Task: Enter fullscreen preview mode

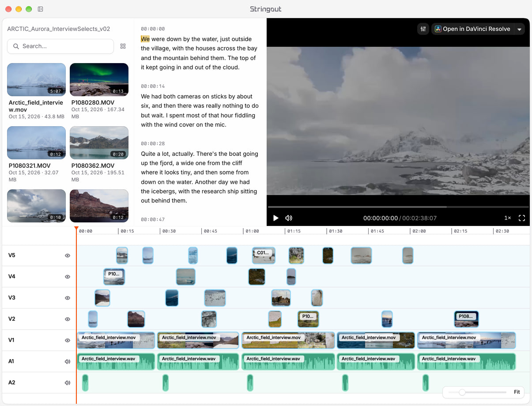Action: (522, 218)
